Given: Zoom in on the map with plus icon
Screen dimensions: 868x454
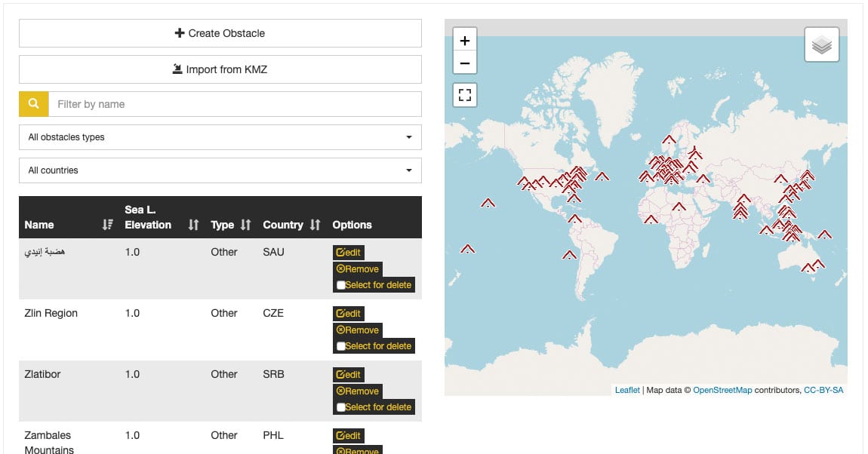Looking at the screenshot, I should click(x=464, y=39).
